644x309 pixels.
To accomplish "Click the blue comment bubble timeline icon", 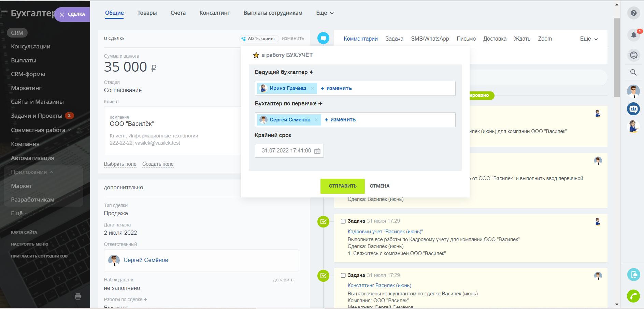I will click(x=323, y=38).
